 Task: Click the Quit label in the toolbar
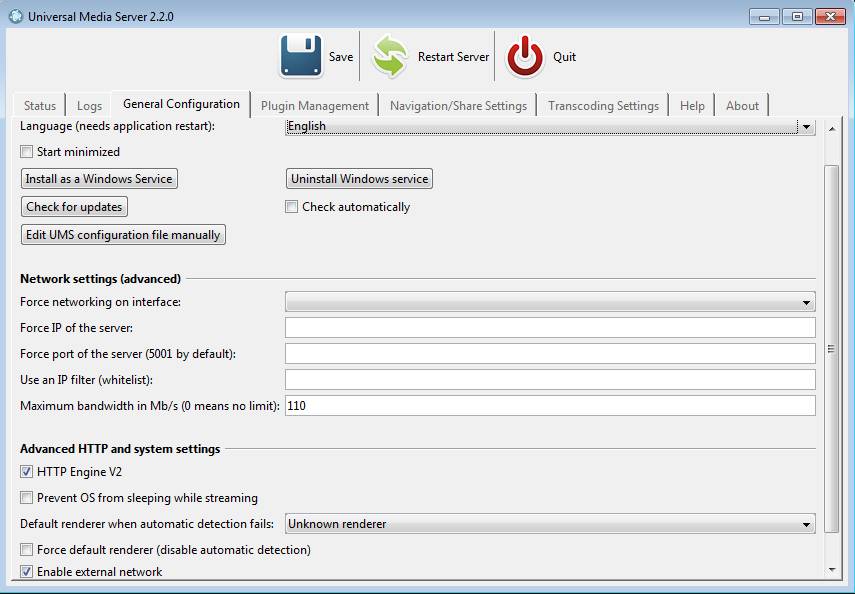pos(564,57)
